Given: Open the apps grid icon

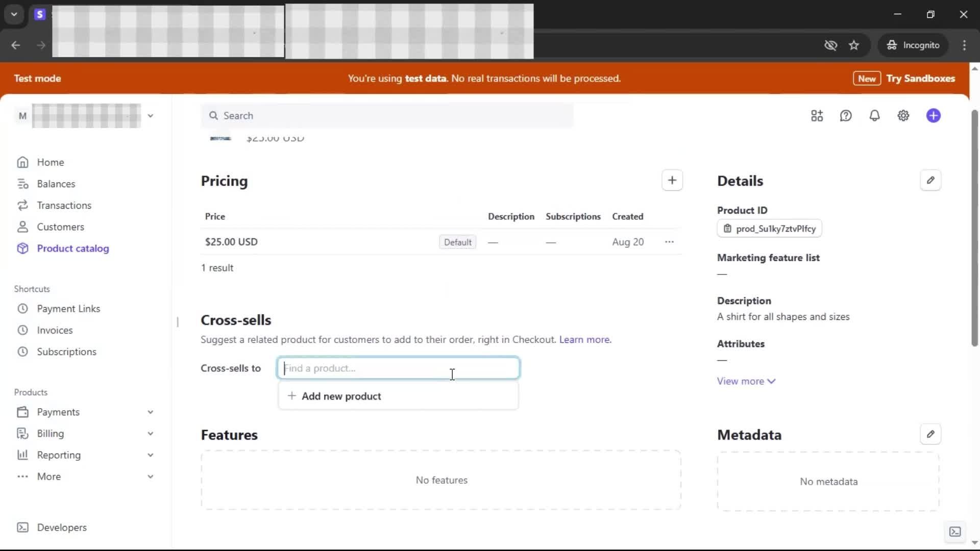Looking at the screenshot, I should (x=817, y=116).
